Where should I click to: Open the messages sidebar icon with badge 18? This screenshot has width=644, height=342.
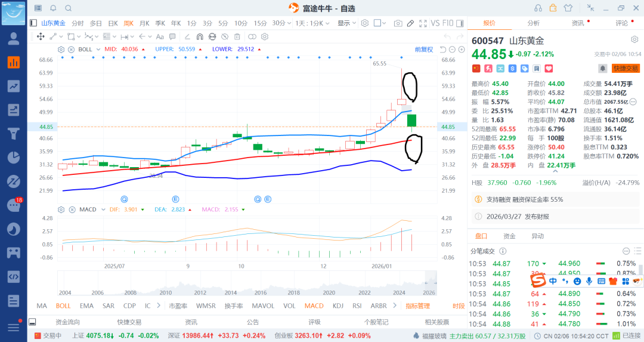click(x=14, y=205)
